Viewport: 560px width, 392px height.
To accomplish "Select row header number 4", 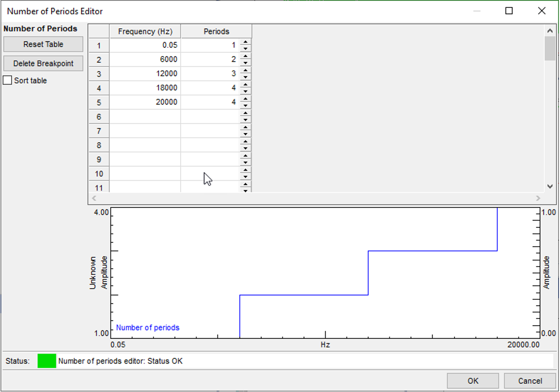I will pos(99,88).
